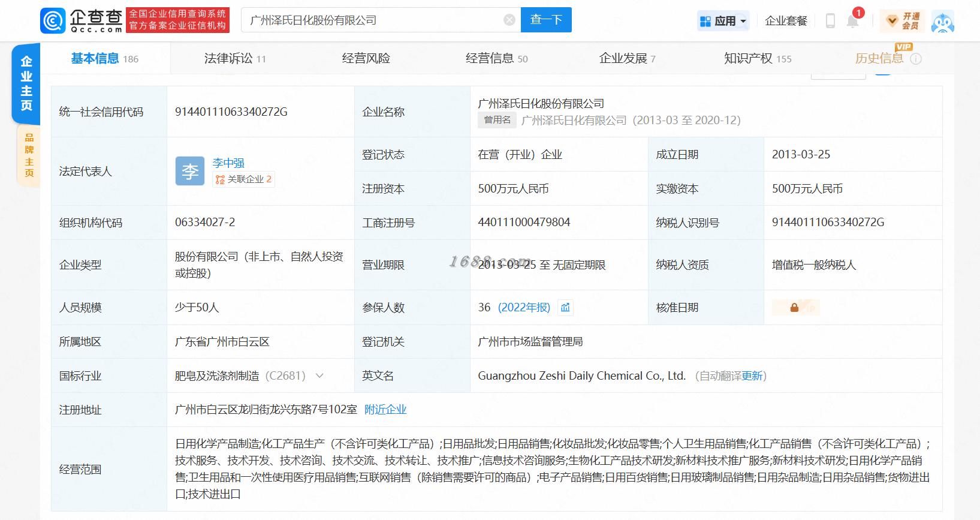980x520 pixels.
Task: Open the 关联企业 2 button
Action: pyautogui.click(x=244, y=179)
